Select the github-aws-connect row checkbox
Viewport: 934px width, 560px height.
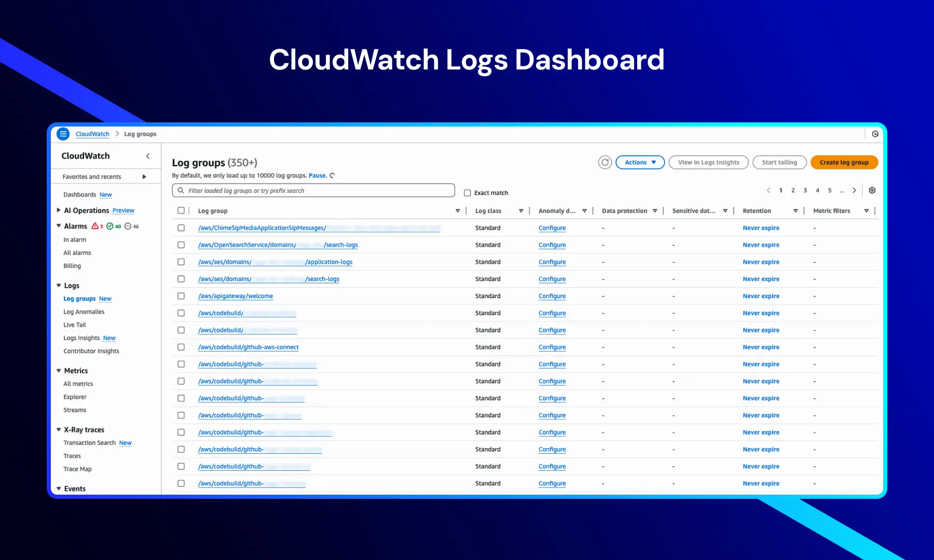181,347
